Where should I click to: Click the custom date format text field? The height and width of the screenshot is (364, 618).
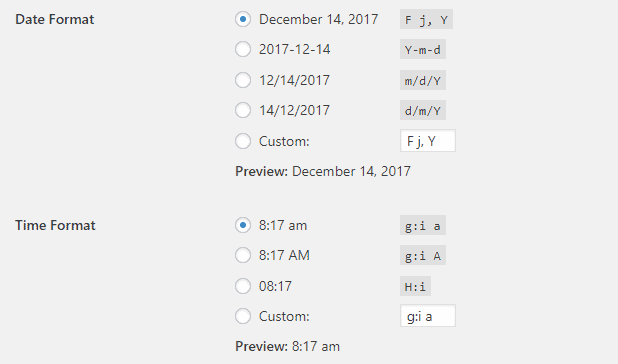(x=428, y=141)
